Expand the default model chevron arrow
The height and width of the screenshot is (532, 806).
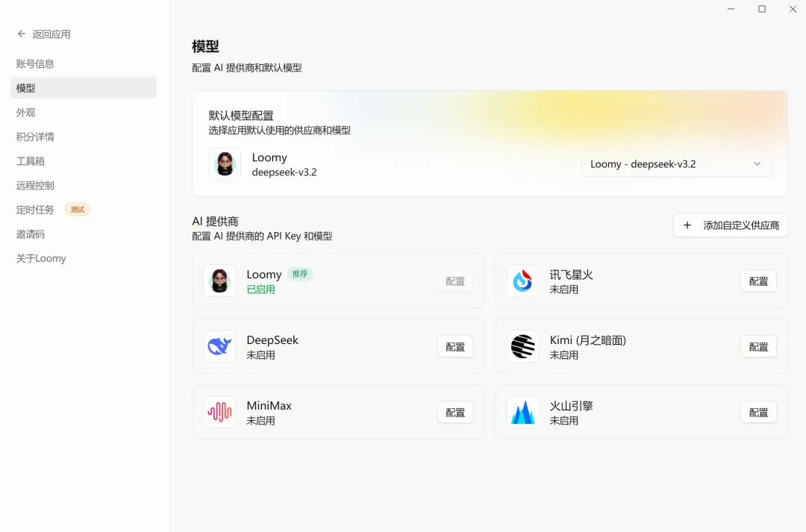pyautogui.click(x=757, y=164)
